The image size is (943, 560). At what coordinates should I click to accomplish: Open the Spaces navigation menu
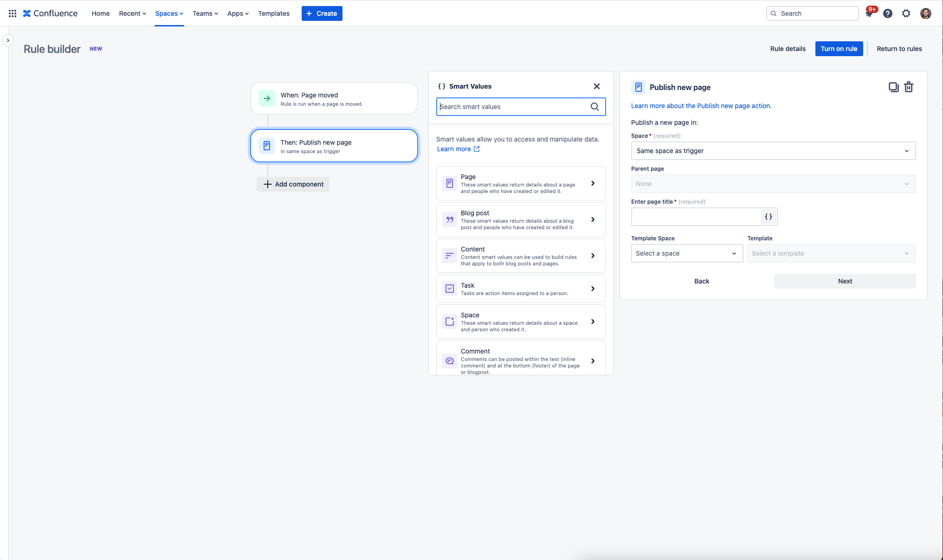click(169, 13)
